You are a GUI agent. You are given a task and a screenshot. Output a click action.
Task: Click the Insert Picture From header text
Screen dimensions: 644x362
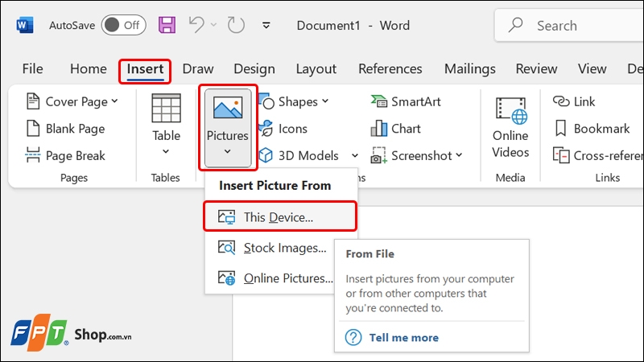coord(275,186)
